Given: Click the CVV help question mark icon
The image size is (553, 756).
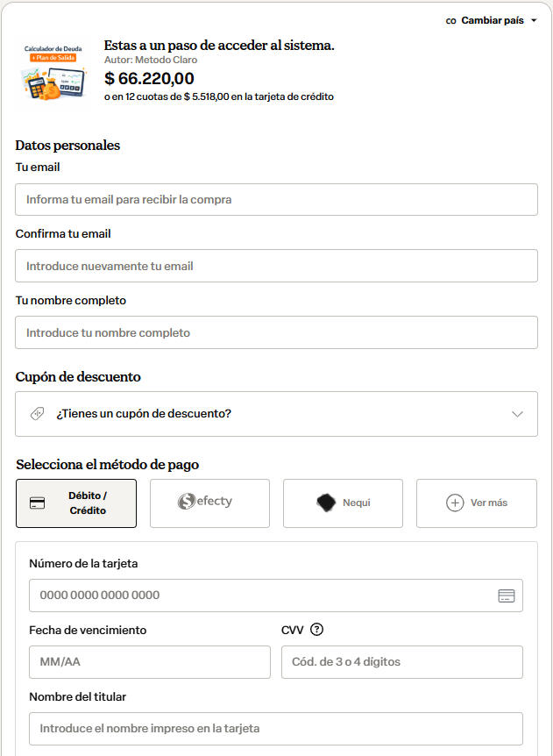Looking at the screenshot, I should coord(317,629).
